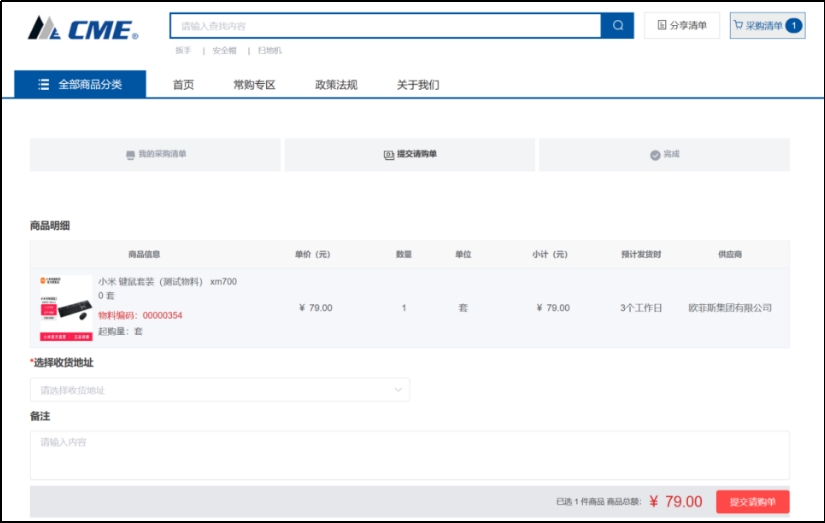
Task: Click the cart badge showing 1
Action: coord(793,26)
